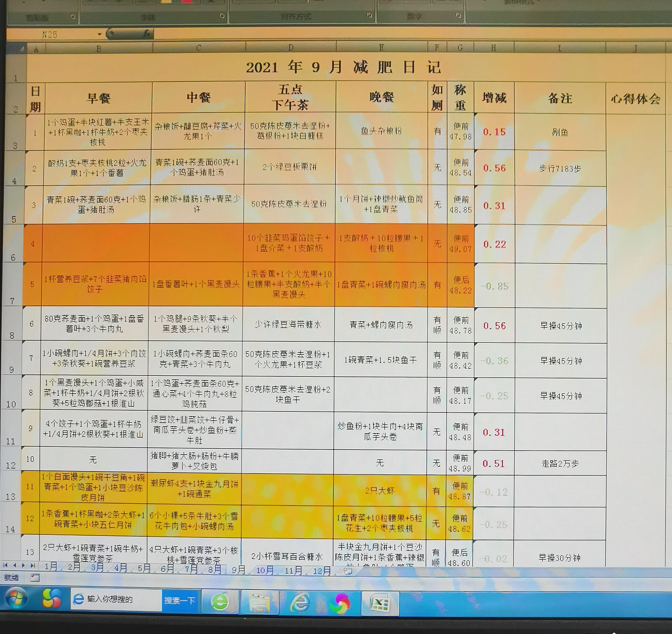This screenshot has height=634, width=672.
Task: Open the 1月 sheet tab
Action: click(51, 566)
